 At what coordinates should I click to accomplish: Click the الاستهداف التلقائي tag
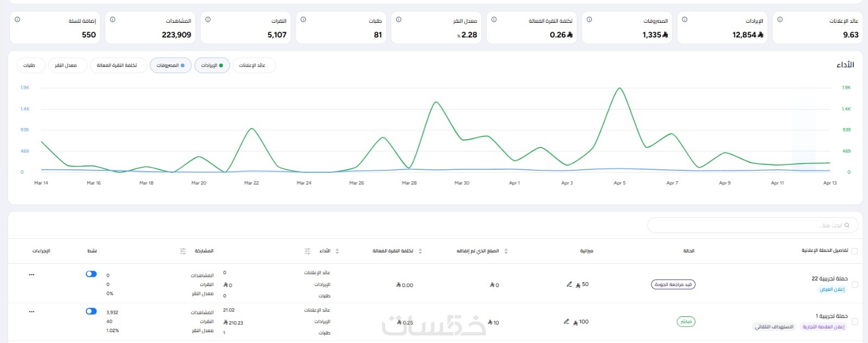774,327
